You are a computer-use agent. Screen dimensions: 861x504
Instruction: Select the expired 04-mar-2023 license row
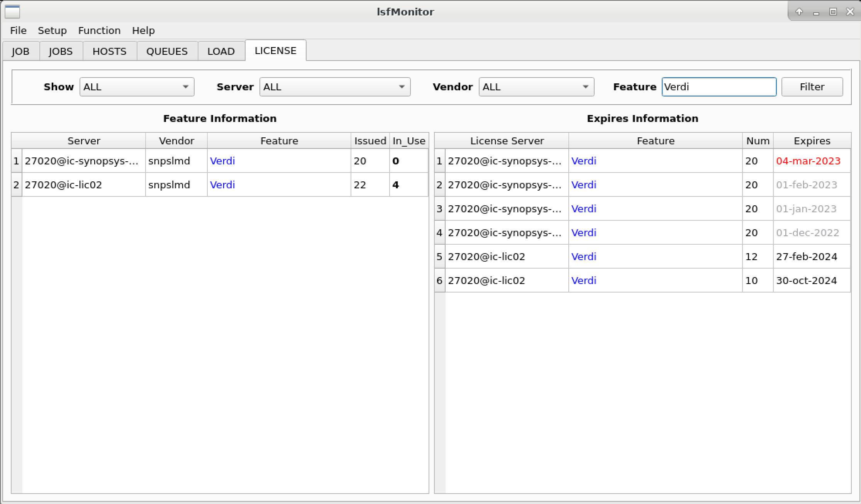[x=808, y=161]
